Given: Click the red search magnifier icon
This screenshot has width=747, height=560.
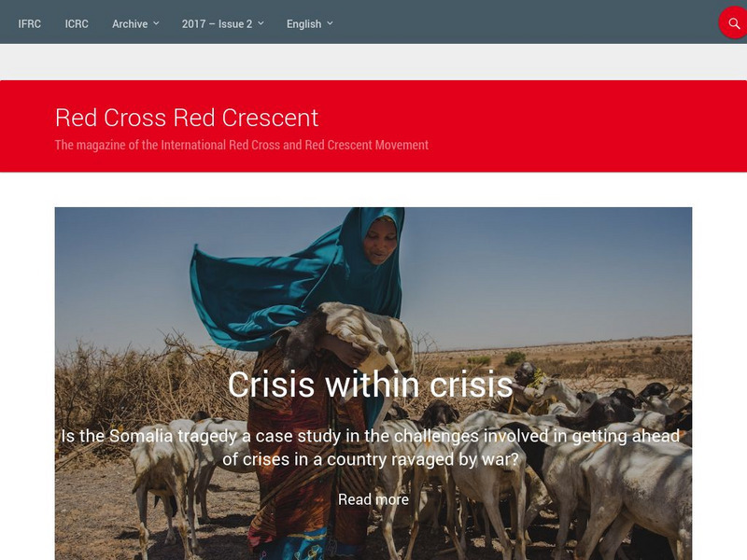Looking at the screenshot, I should (x=734, y=22).
